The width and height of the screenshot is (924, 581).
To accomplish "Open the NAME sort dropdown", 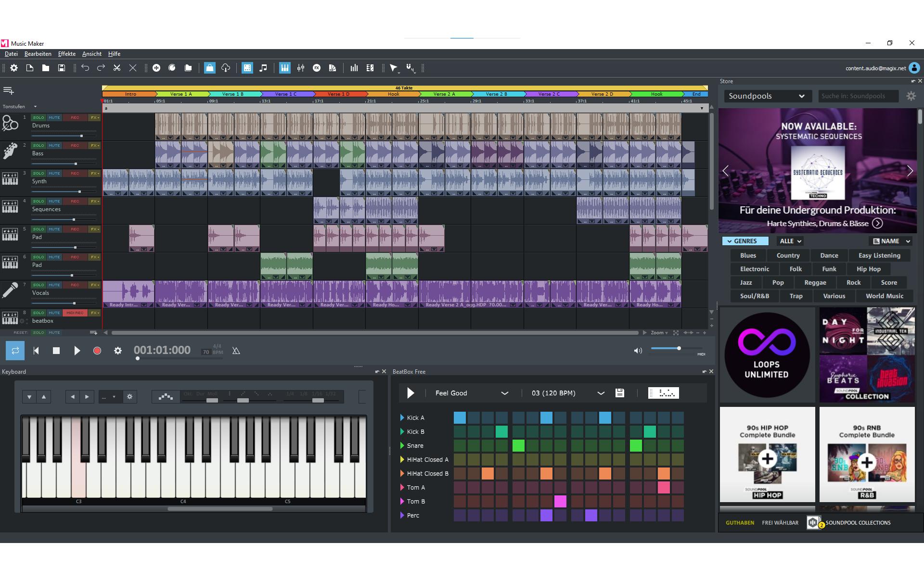I will tap(891, 241).
